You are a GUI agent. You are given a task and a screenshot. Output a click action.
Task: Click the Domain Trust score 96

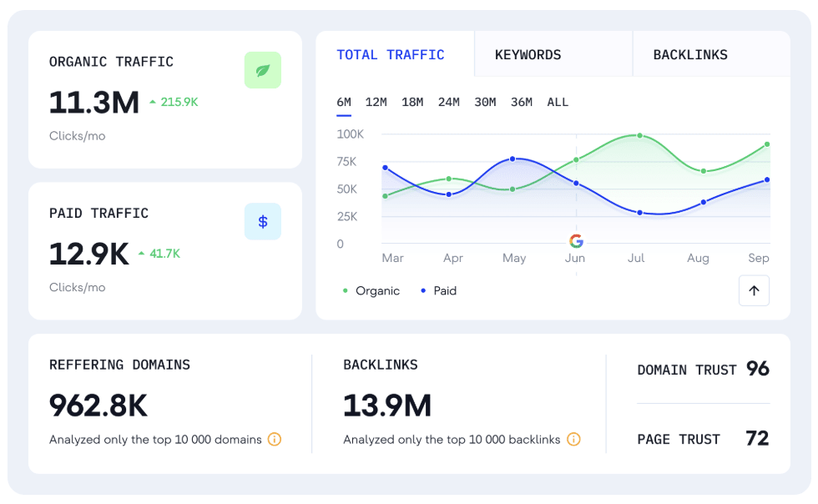[758, 369]
